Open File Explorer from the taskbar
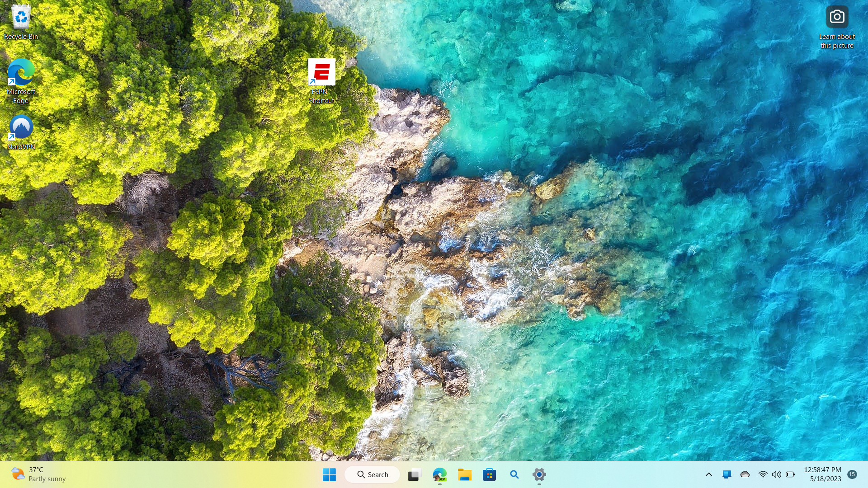868x488 pixels. [x=464, y=474]
